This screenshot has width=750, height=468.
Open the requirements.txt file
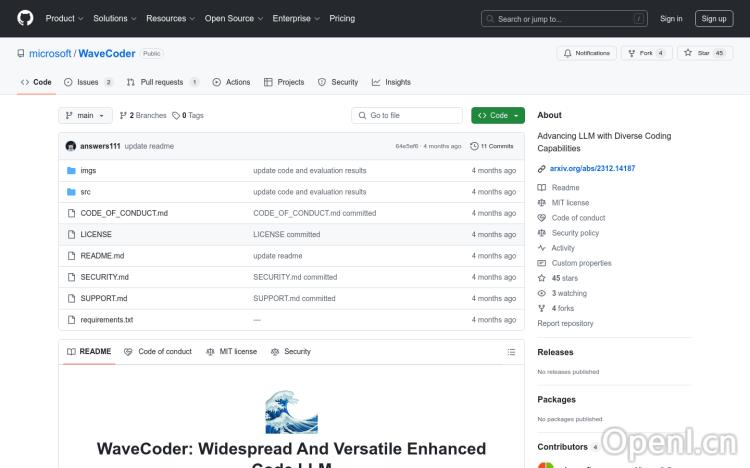pos(107,320)
